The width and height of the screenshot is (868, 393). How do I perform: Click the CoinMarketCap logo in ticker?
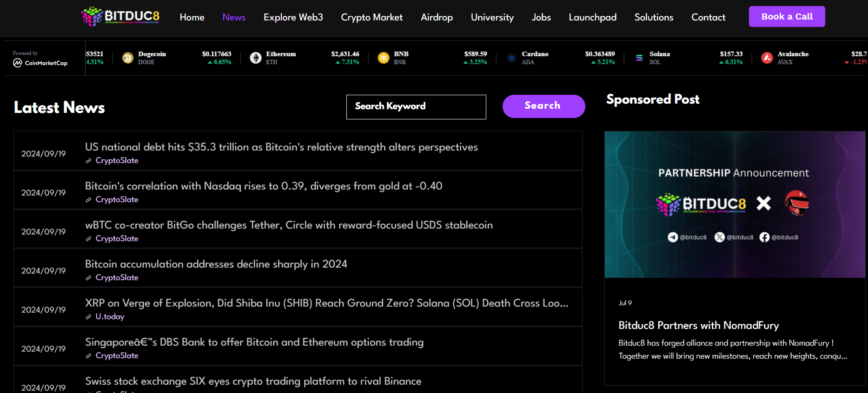coord(40,63)
